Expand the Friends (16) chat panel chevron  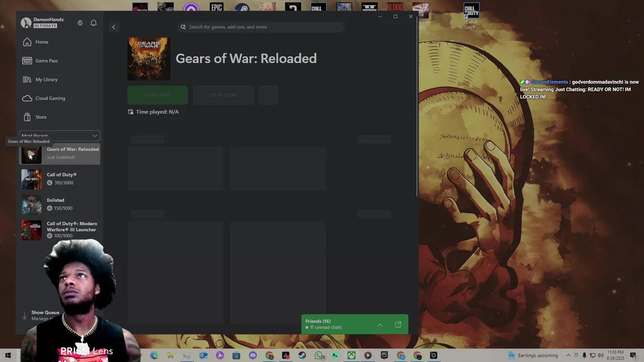coord(380,325)
